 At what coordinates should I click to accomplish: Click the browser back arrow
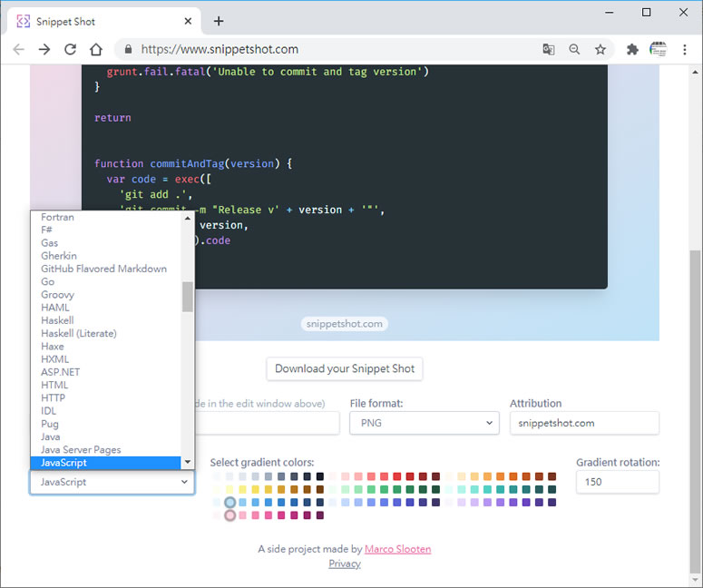click(x=19, y=49)
